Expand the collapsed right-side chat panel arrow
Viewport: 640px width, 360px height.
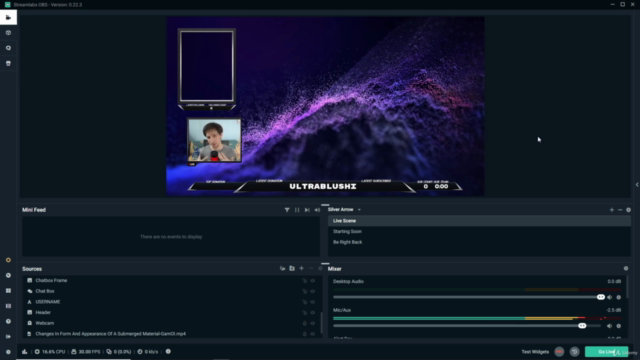637,184
